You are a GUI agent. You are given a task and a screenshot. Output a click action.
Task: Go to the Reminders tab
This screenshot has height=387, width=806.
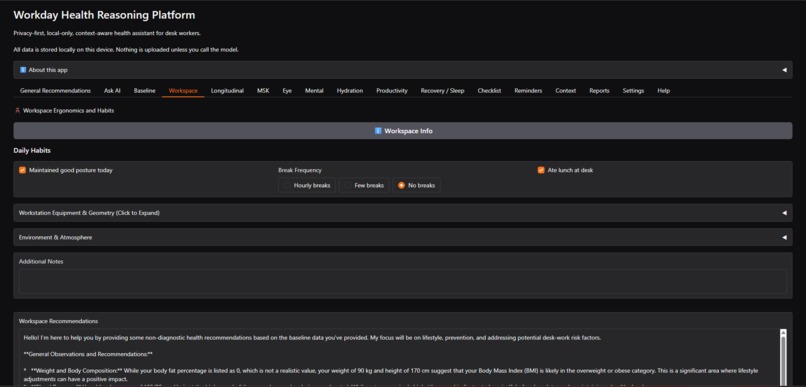pos(528,90)
